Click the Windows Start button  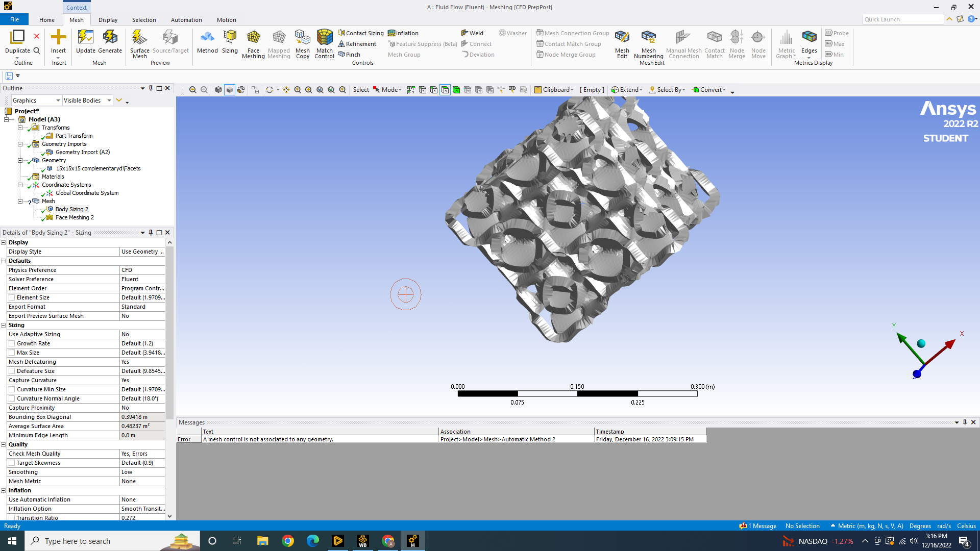[12, 541]
